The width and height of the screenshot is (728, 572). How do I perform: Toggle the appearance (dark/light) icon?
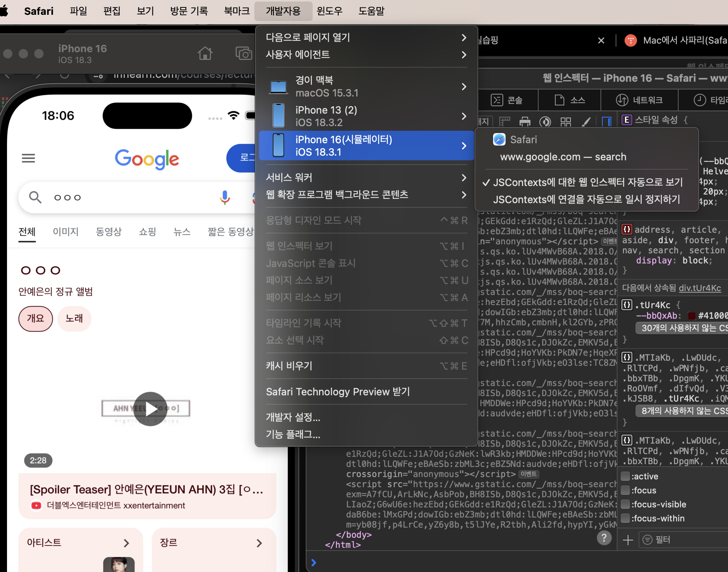coord(545,122)
